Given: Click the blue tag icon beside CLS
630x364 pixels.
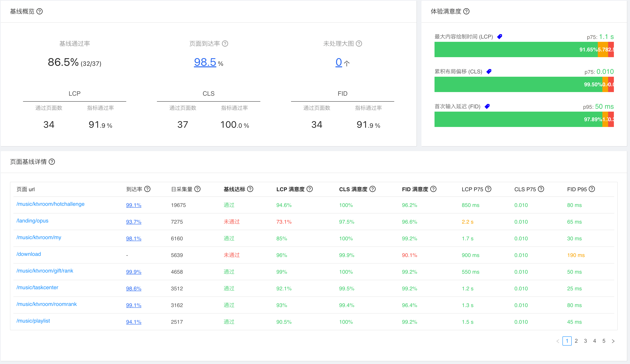Looking at the screenshot, I should click(489, 72).
